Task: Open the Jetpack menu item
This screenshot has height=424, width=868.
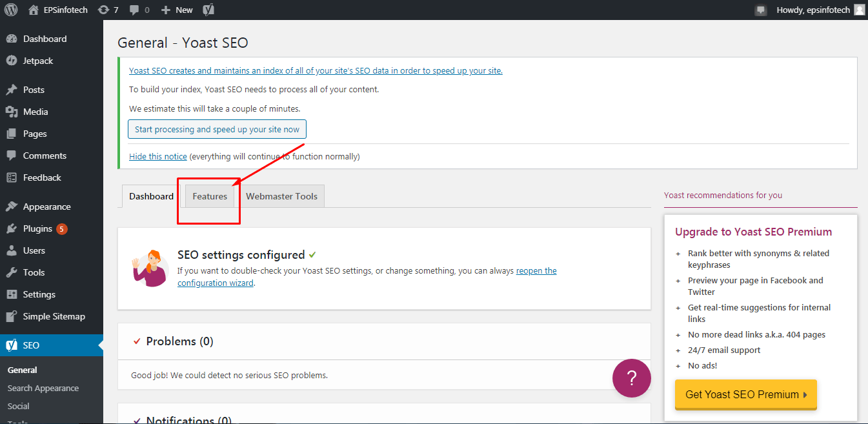Action: coord(52,61)
